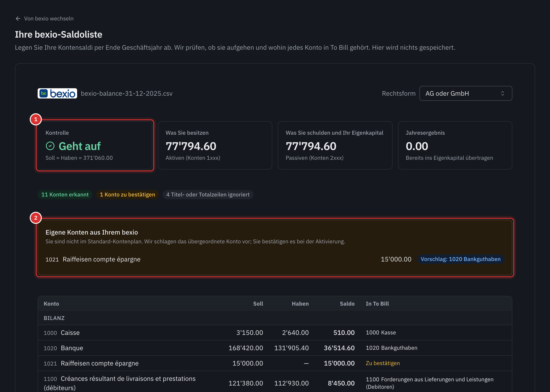Image resolution: width=550 pixels, height=392 pixels.
Task: Open the Rechtsform dropdown
Action: click(x=465, y=93)
